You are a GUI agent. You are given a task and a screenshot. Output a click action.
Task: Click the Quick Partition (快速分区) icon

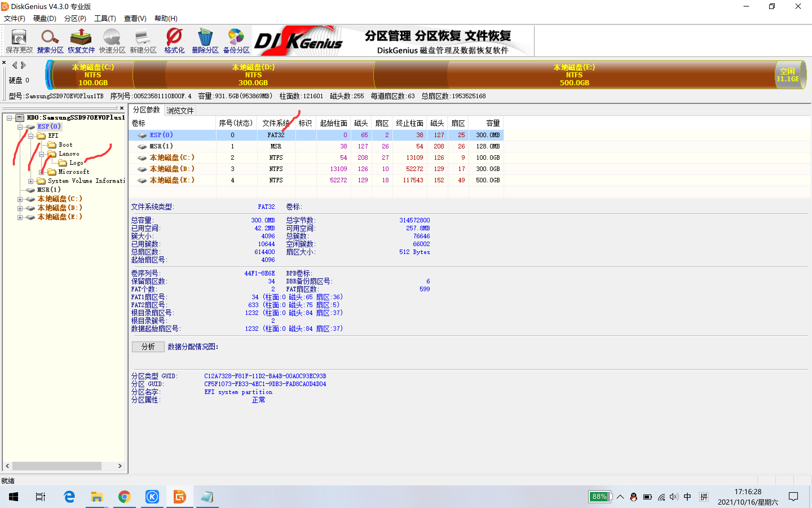pyautogui.click(x=112, y=41)
